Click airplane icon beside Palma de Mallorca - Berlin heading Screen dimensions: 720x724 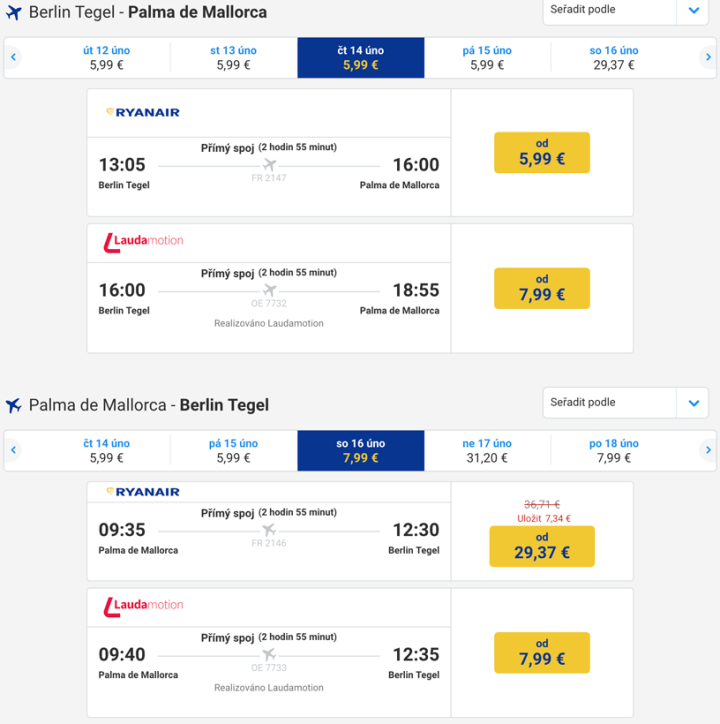(x=14, y=405)
